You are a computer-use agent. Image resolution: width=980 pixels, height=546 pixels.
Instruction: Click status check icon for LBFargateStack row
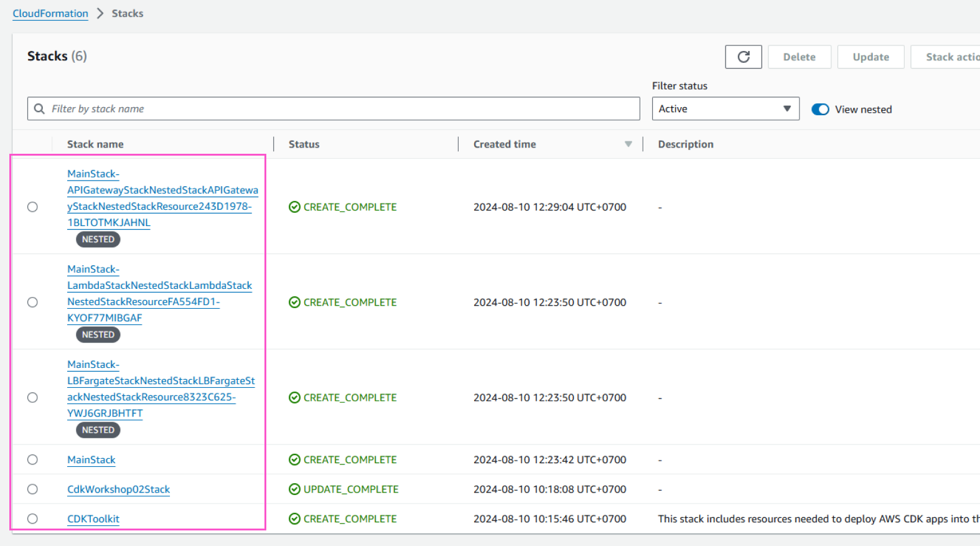pos(294,397)
